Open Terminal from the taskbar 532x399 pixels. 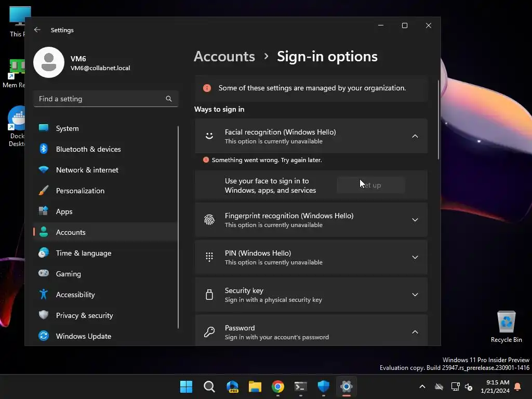click(x=301, y=387)
